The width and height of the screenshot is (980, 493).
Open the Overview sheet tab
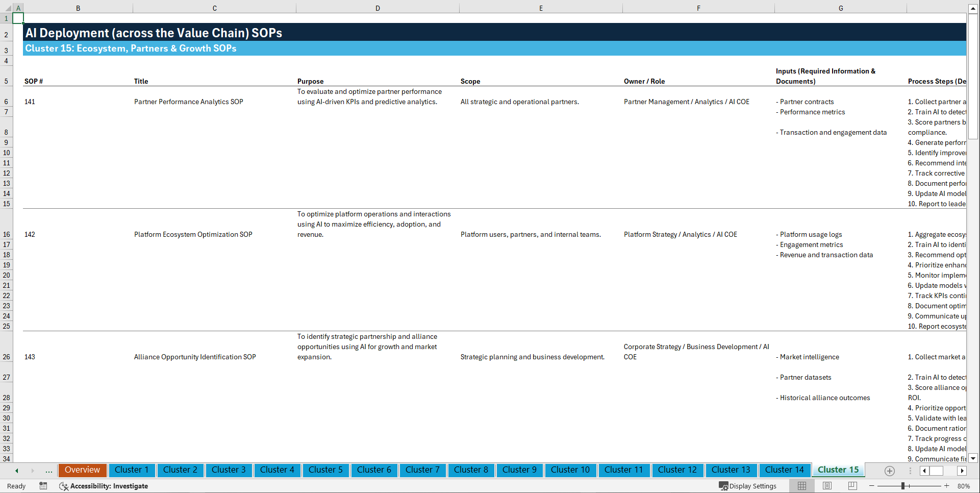tap(82, 470)
